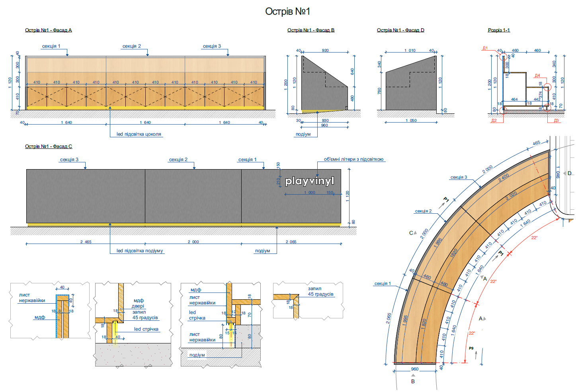Image resolution: width=576 pixels, height=392 pixels.
Task: Click the "секція 2" label on plan view
Action: pyautogui.click(x=423, y=211)
